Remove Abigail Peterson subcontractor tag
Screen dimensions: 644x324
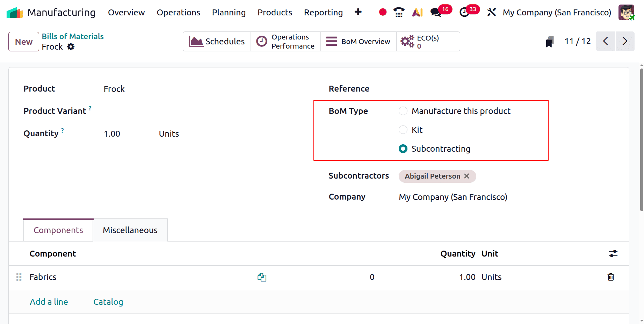point(466,176)
